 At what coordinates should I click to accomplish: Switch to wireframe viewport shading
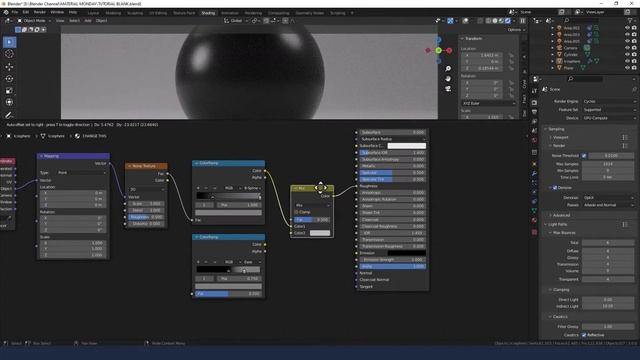(488, 20)
